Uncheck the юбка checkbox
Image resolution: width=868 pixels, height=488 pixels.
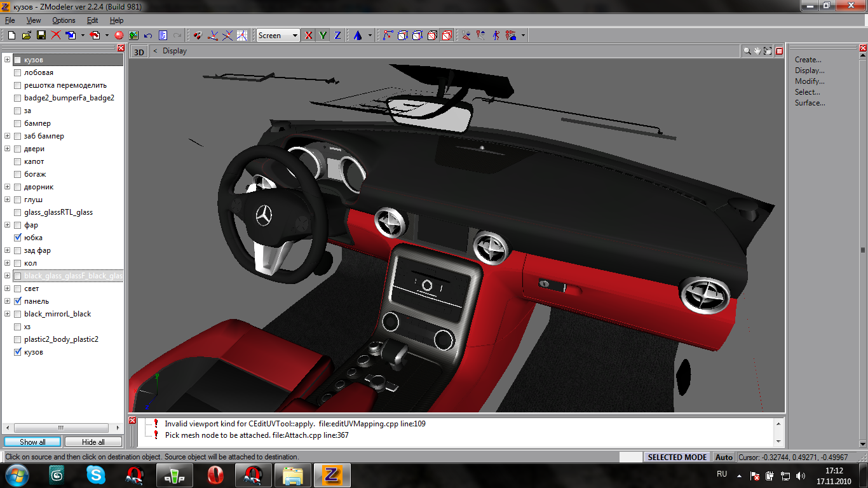click(18, 238)
